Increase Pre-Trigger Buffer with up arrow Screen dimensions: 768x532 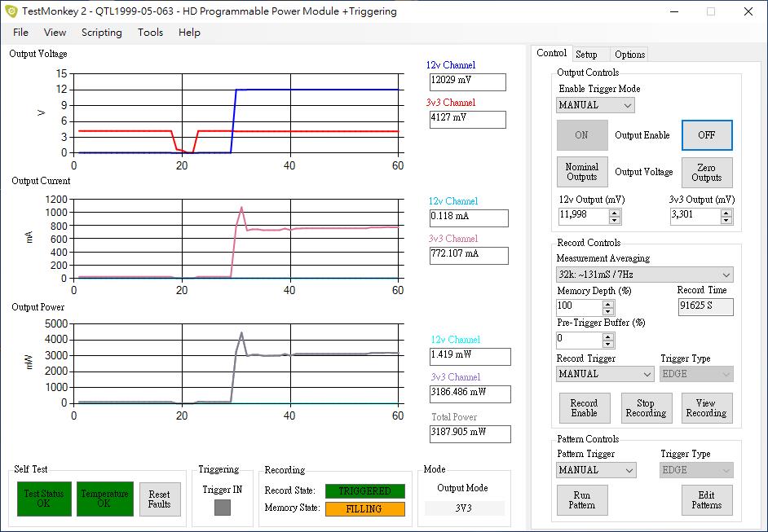pyautogui.click(x=608, y=336)
